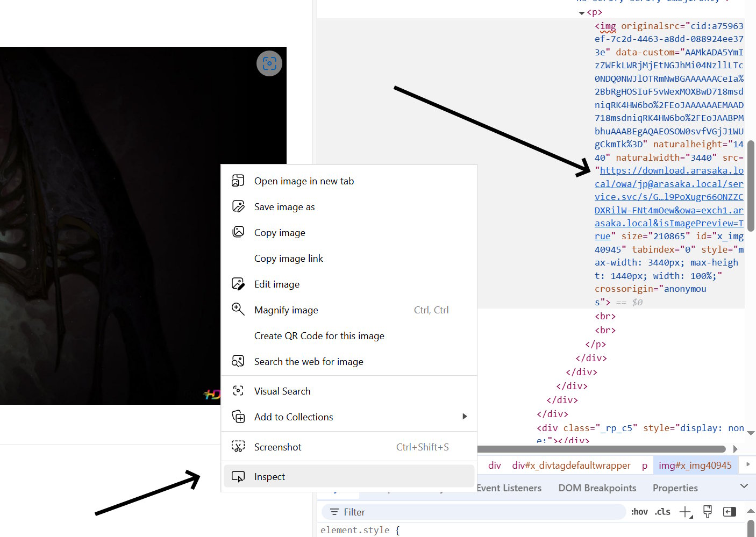Open the DOM Breakpoints tab

597,488
